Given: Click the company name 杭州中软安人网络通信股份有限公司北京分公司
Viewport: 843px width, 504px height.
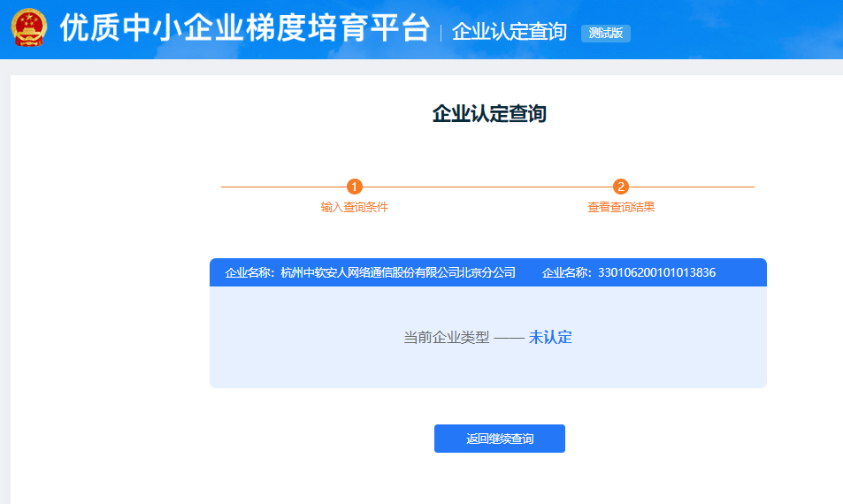Looking at the screenshot, I should [x=397, y=272].
